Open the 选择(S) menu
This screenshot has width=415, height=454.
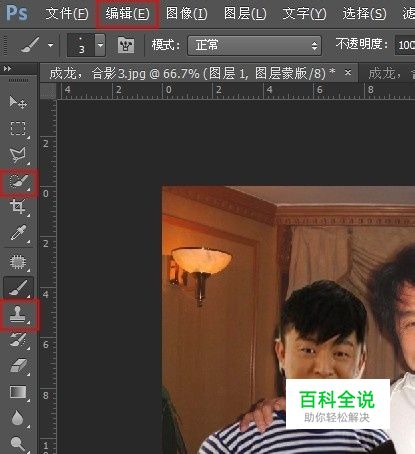pyautogui.click(x=364, y=14)
